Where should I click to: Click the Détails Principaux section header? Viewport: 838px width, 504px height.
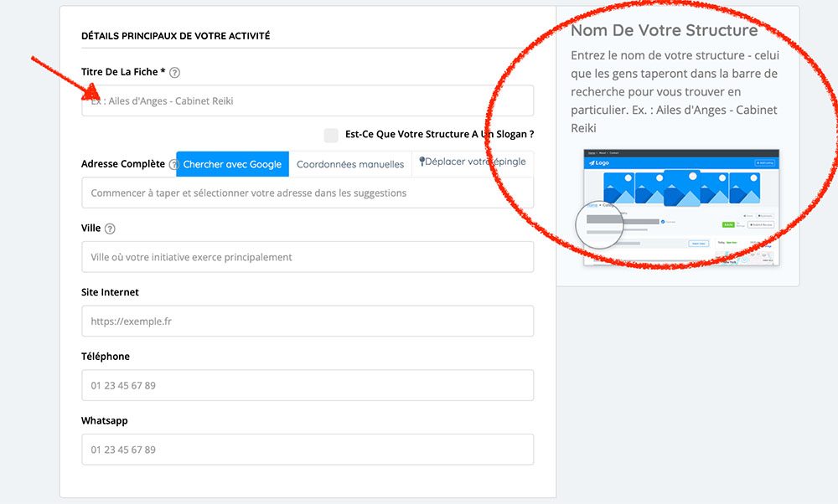point(175,36)
